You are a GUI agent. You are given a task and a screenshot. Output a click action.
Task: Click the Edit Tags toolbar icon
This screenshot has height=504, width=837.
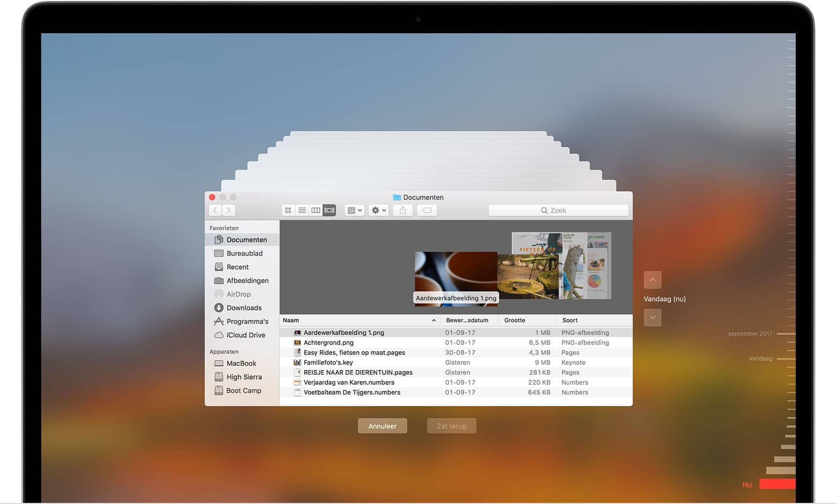coord(427,211)
